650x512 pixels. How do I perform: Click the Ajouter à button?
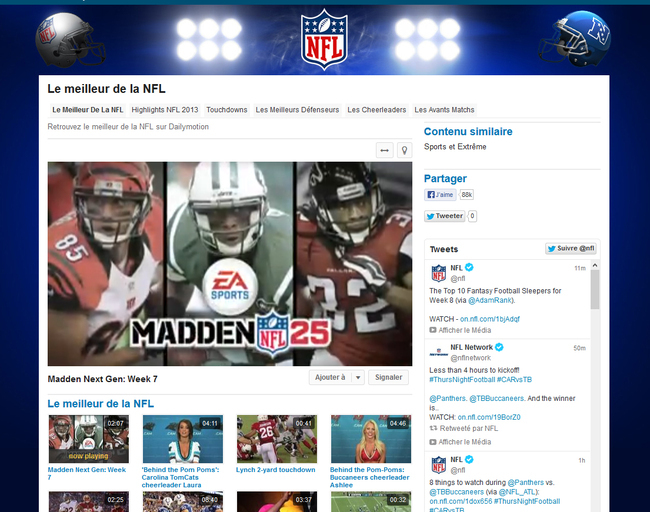point(330,378)
